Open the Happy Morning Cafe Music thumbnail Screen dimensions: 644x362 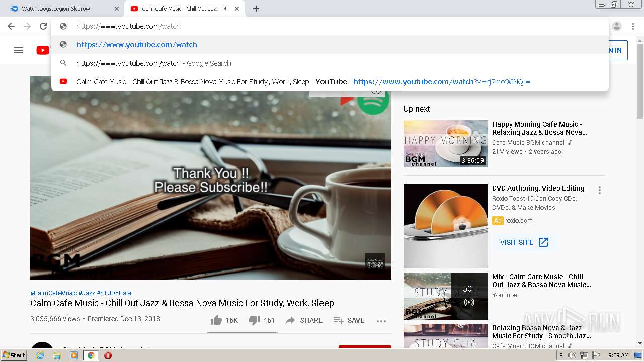pyautogui.click(x=446, y=144)
